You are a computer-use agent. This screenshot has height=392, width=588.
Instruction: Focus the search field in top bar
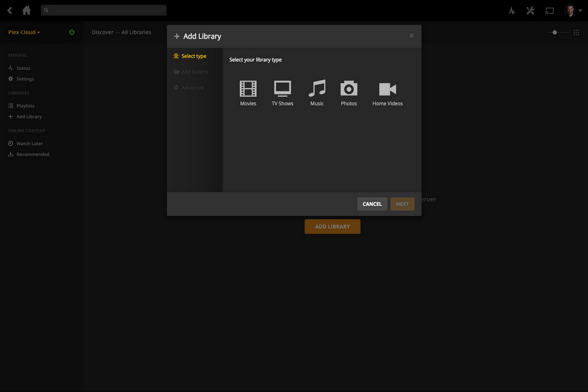(x=104, y=10)
